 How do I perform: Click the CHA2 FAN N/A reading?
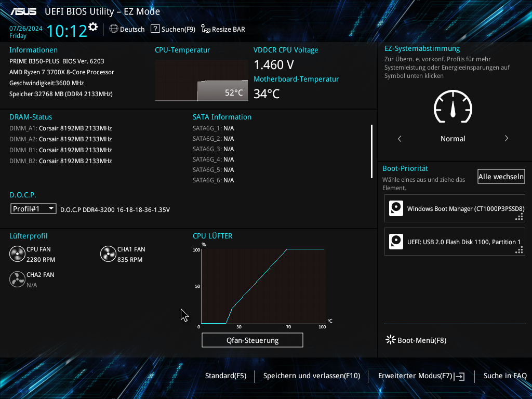(32, 285)
